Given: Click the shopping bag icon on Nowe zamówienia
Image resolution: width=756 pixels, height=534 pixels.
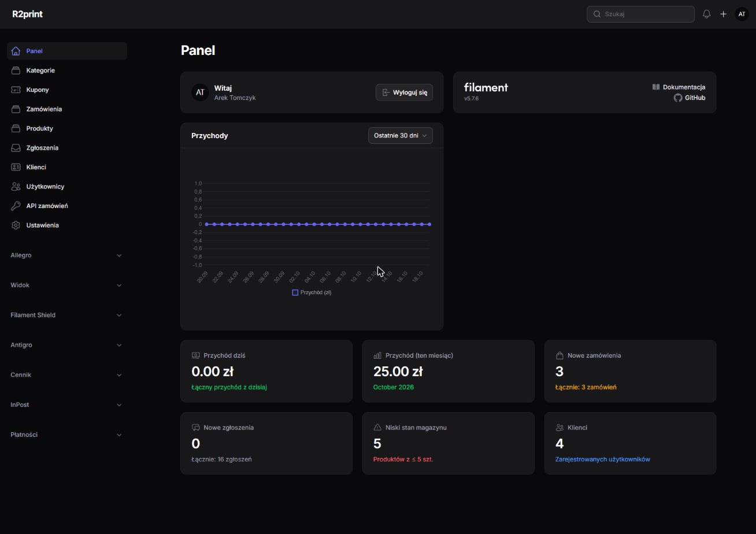Looking at the screenshot, I should pyautogui.click(x=559, y=355).
